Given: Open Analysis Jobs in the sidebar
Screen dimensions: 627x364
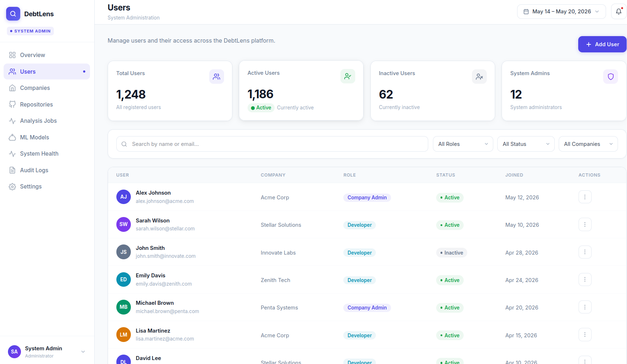Looking at the screenshot, I should coord(47,121).
